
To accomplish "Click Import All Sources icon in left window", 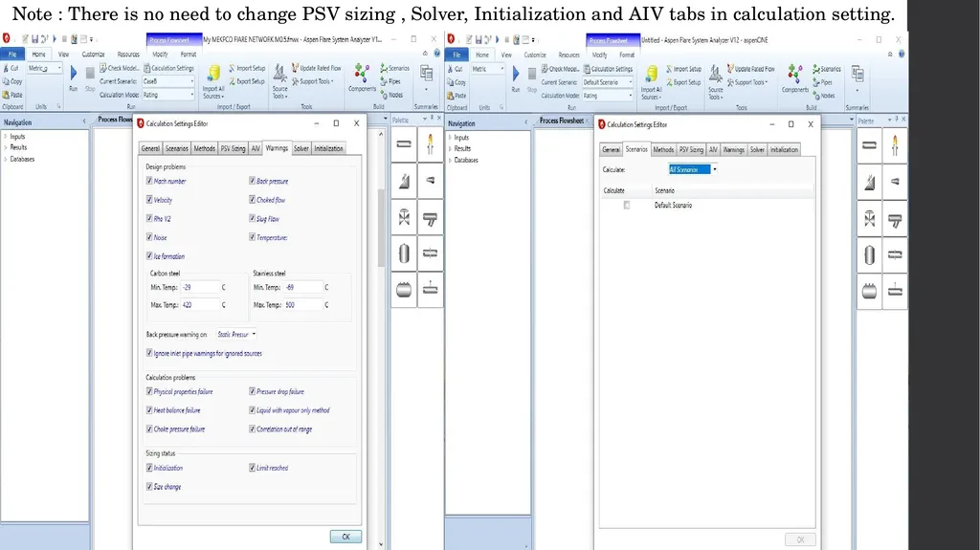I will pos(213,74).
